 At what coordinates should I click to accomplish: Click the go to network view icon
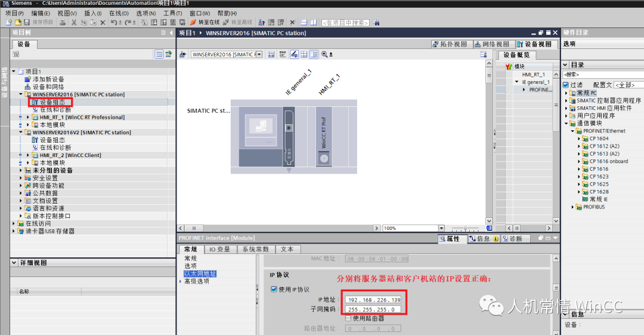[x=183, y=54]
